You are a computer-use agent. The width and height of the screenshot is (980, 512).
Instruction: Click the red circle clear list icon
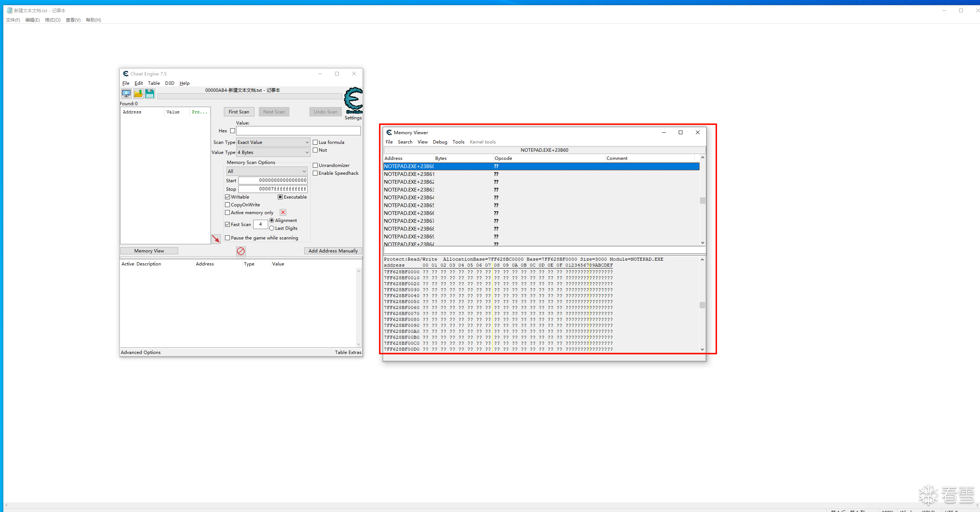[x=241, y=251]
